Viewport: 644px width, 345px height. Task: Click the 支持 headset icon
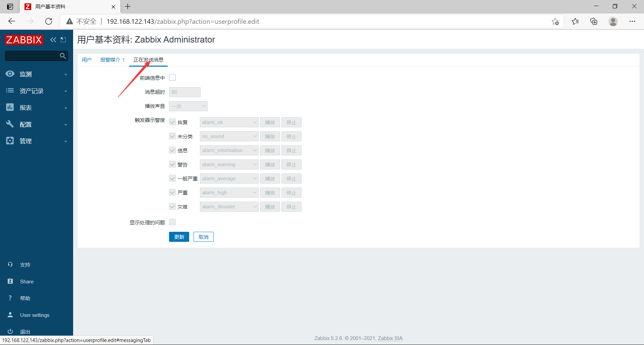(x=10, y=265)
